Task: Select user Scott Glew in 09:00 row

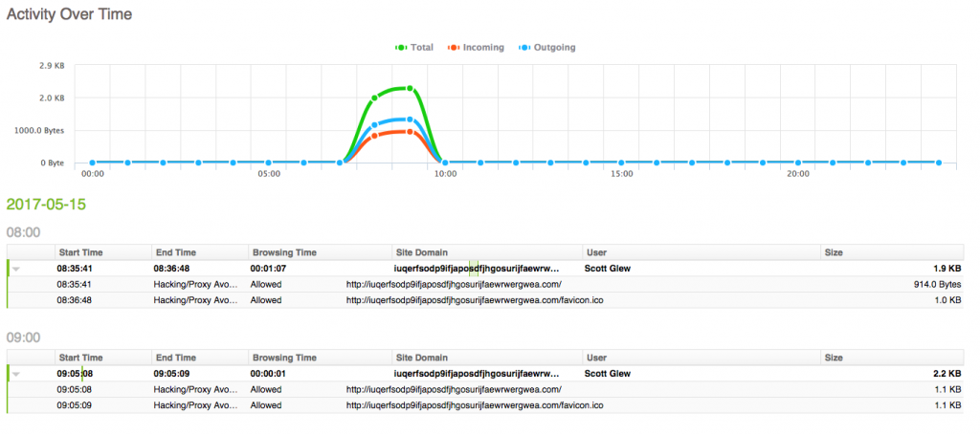Action: pyautogui.click(x=608, y=374)
